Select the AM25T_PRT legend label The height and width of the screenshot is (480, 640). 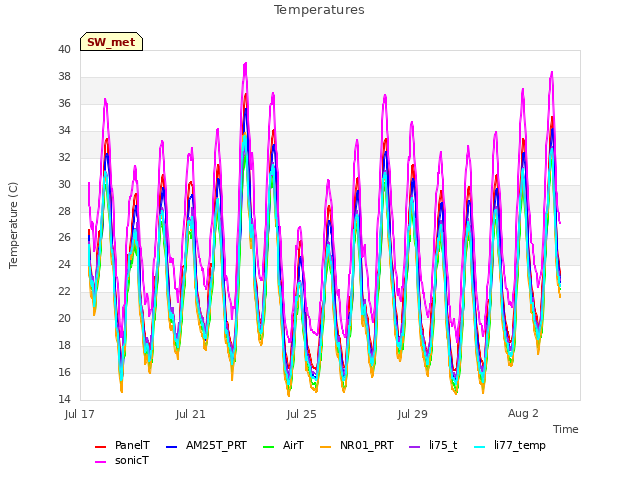216,445
